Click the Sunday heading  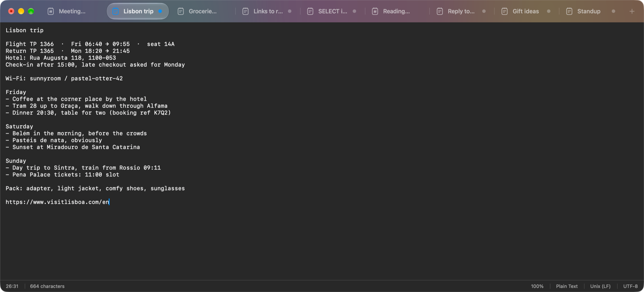coord(16,161)
